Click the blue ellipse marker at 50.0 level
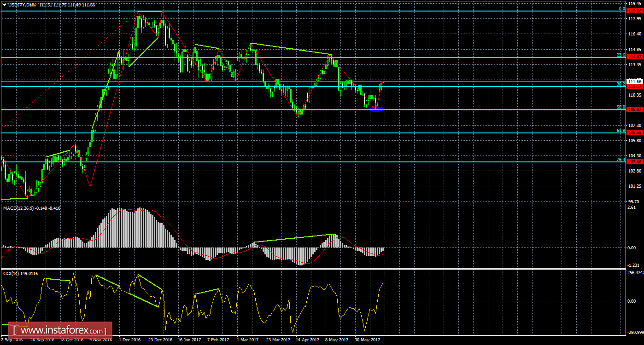644x345 pixels. tap(376, 109)
